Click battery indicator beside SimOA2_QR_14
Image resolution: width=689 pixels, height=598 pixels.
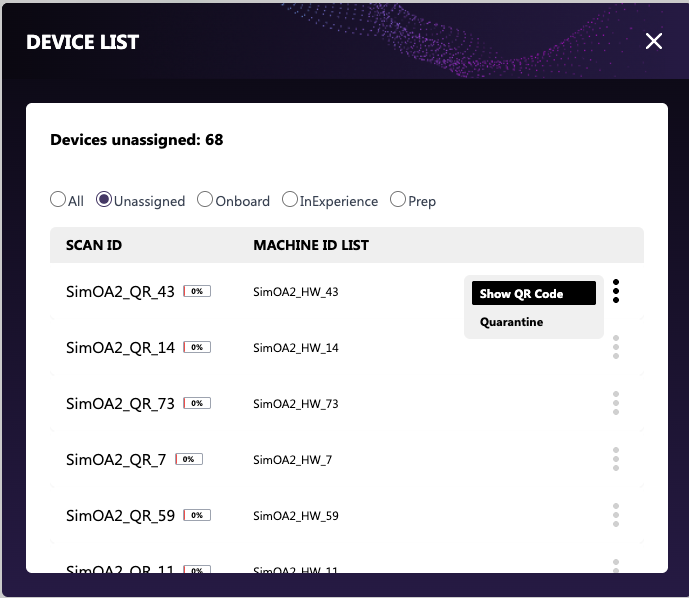pos(197,348)
